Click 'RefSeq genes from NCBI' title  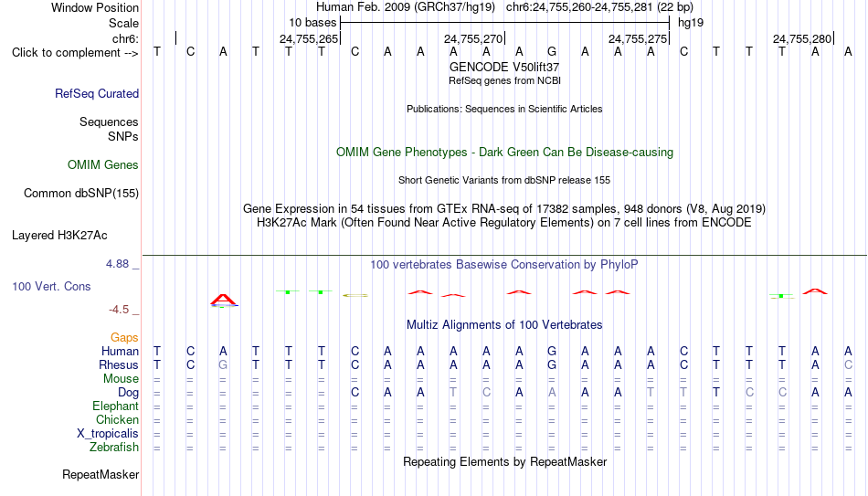pos(505,80)
